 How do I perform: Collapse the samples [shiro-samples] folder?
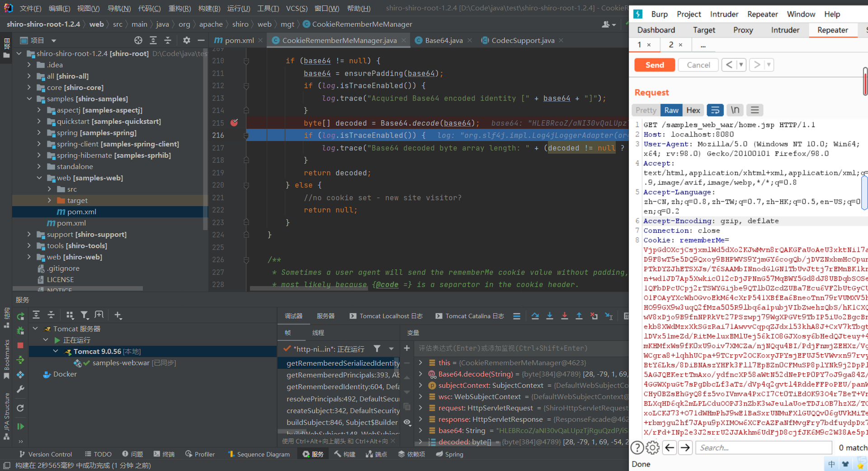point(29,99)
